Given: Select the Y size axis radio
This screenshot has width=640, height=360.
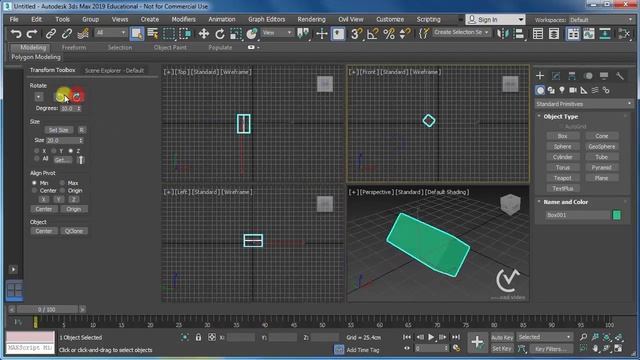Looking at the screenshot, I should pyautogui.click(x=53, y=151).
